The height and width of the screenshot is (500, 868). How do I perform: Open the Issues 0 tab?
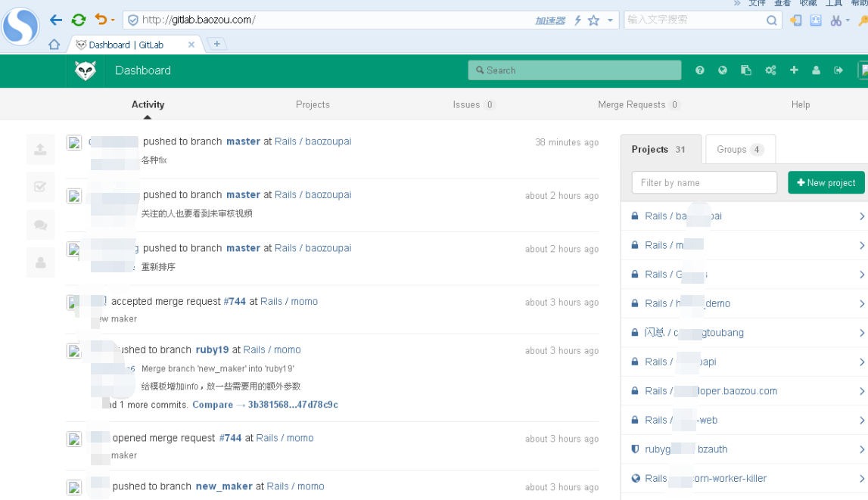473,104
